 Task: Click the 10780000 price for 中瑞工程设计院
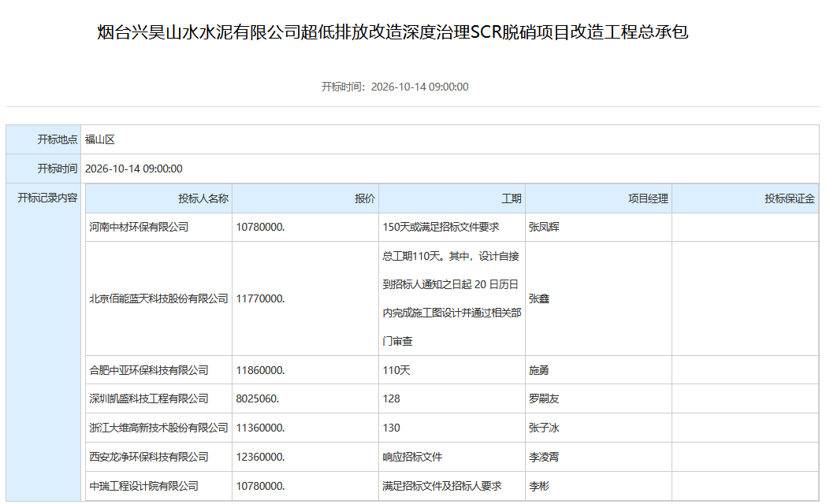(260, 486)
